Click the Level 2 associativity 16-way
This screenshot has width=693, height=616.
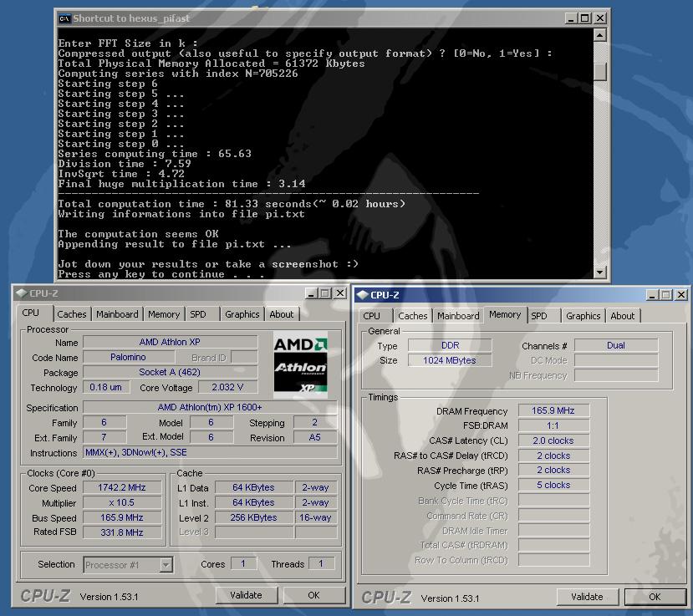pos(315,517)
